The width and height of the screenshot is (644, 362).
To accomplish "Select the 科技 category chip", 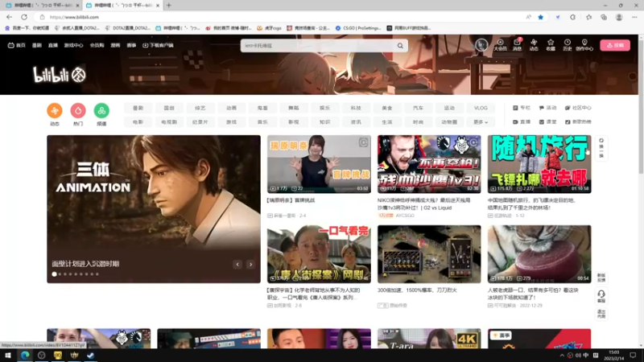I will pyautogui.click(x=356, y=108).
